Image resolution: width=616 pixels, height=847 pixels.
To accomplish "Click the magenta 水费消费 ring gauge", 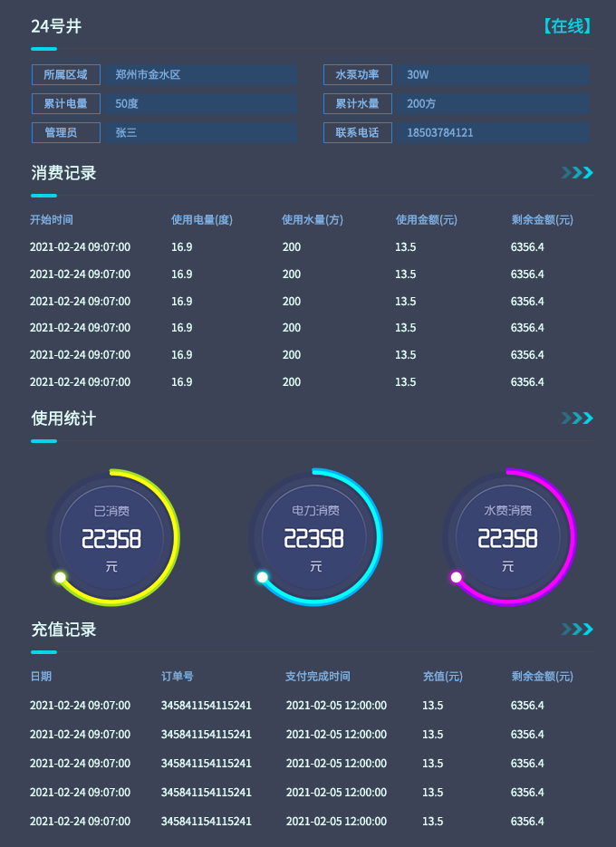I will click(508, 537).
